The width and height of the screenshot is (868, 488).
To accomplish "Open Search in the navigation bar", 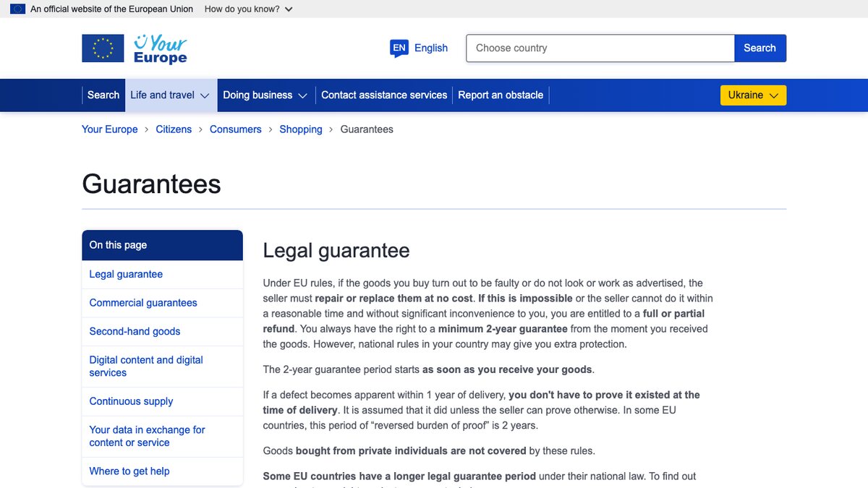I will (103, 95).
